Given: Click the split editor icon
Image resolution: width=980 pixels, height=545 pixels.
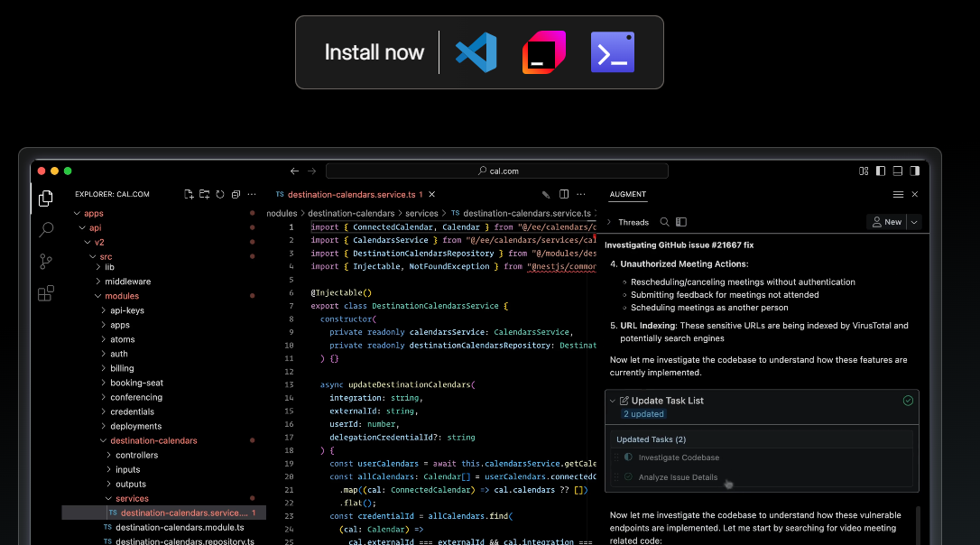Looking at the screenshot, I should pos(564,194).
